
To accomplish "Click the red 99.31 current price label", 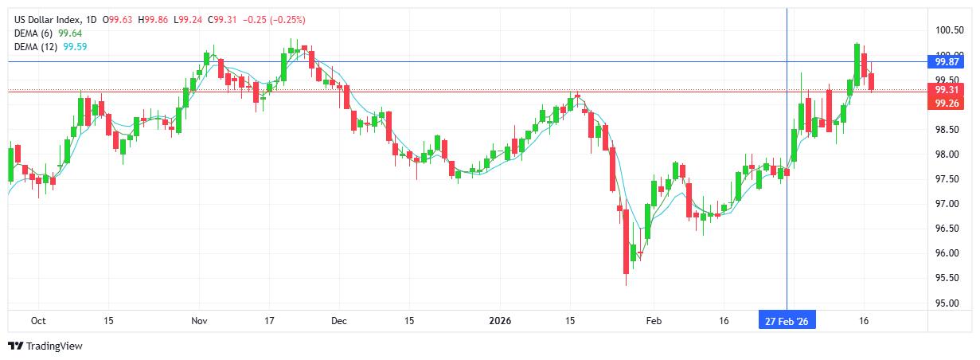I will point(946,91).
